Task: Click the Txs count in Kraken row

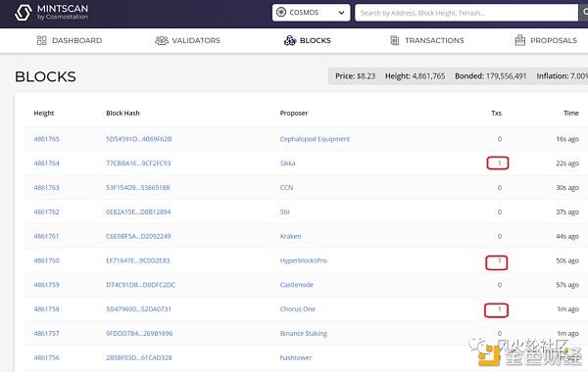Action: (500, 236)
